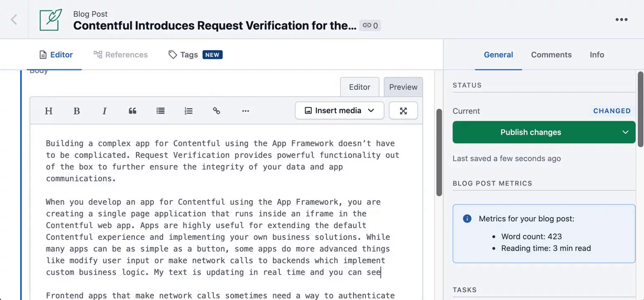
Task: Click the 'Reading time: 3 min read' metric
Action: (x=546, y=248)
